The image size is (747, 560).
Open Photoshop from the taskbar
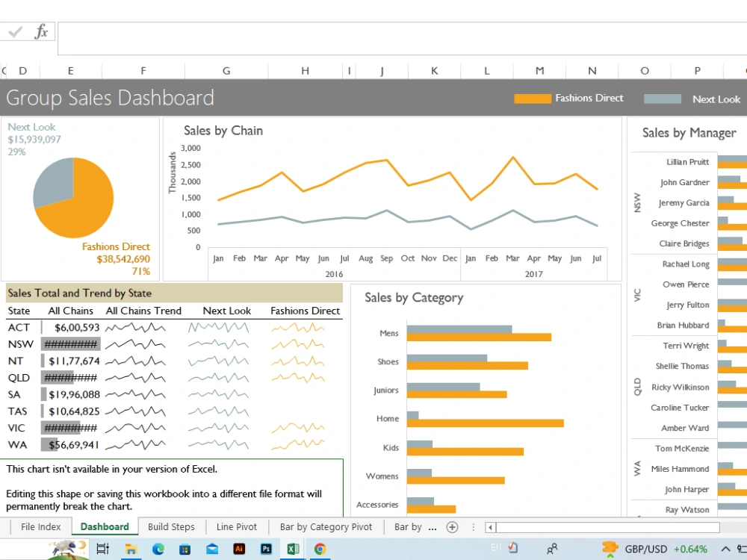266,548
